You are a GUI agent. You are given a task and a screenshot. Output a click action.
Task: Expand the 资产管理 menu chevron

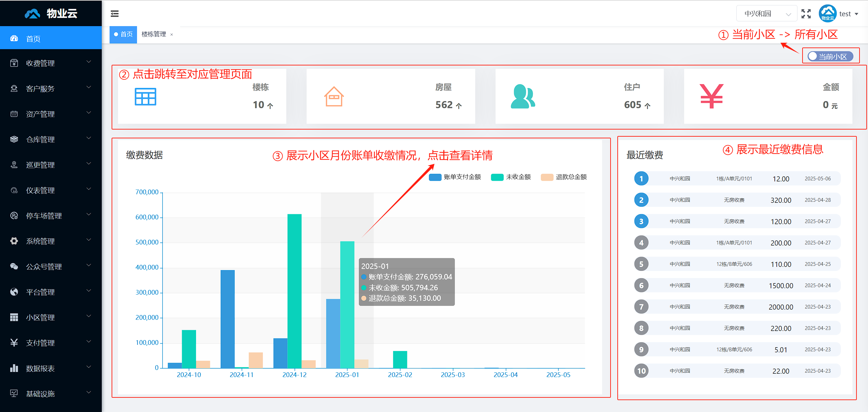[x=89, y=113]
